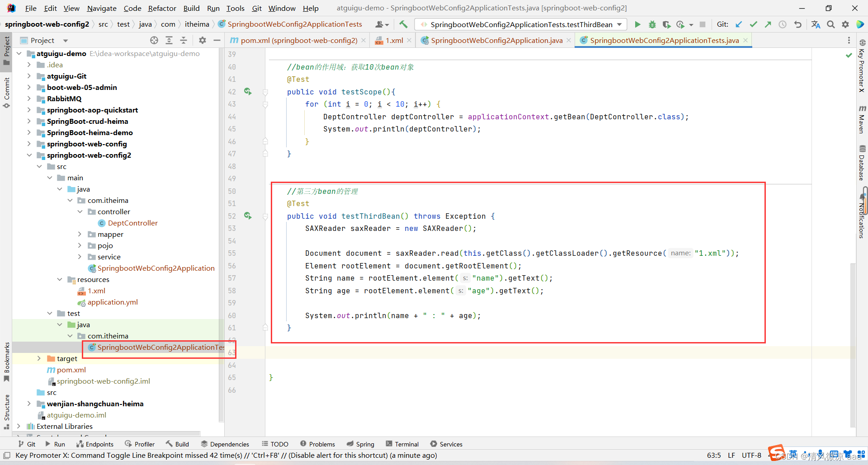Click the Git update project arrow
Viewport: 868px width, 465px height.
point(739,24)
